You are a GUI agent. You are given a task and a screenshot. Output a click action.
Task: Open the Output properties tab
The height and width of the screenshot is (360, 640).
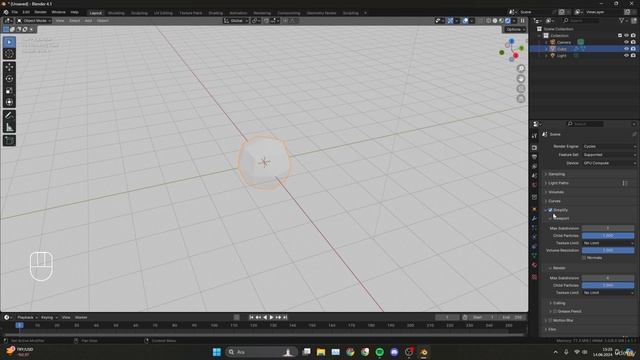pyautogui.click(x=534, y=157)
